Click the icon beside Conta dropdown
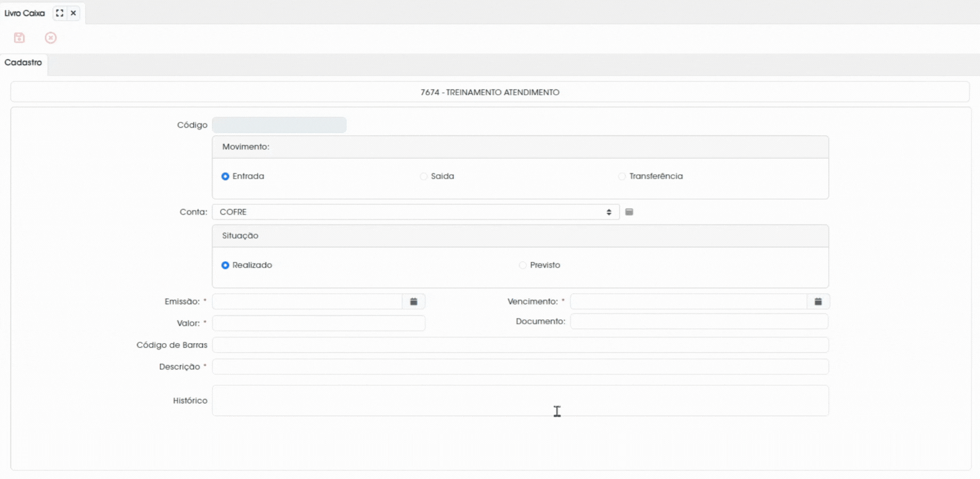980x479 pixels. (629, 212)
